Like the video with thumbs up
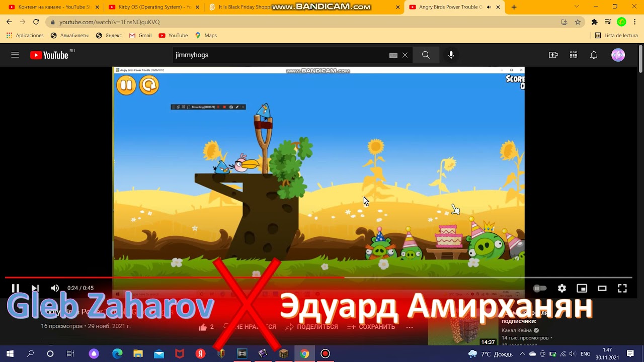This screenshot has height=362, width=644. tap(203, 327)
